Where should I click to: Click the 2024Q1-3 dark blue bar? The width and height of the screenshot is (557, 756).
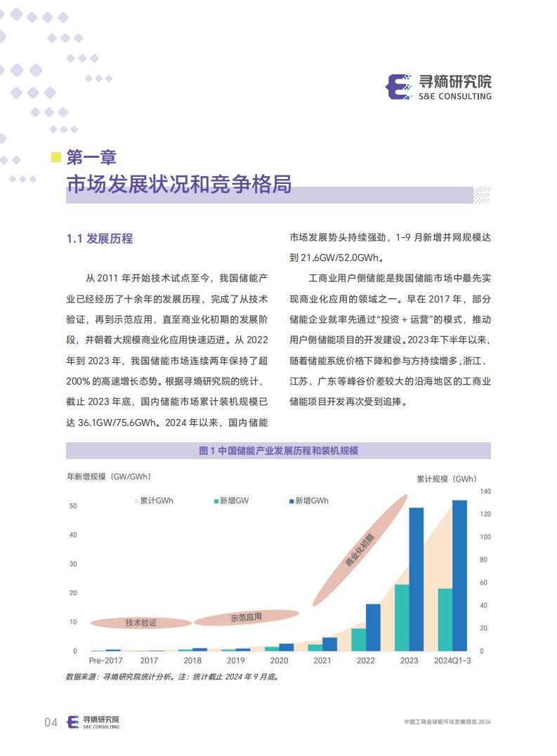coord(459,576)
